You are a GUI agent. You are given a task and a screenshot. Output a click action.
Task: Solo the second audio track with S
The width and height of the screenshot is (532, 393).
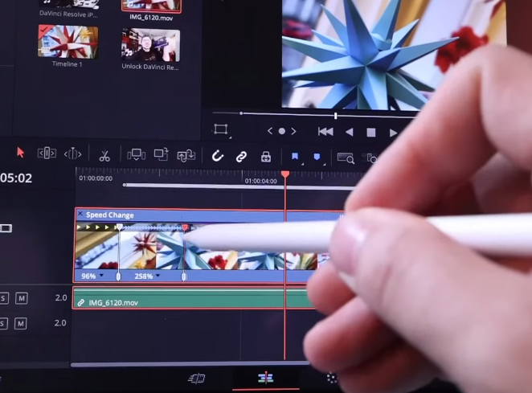coord(3,323)
